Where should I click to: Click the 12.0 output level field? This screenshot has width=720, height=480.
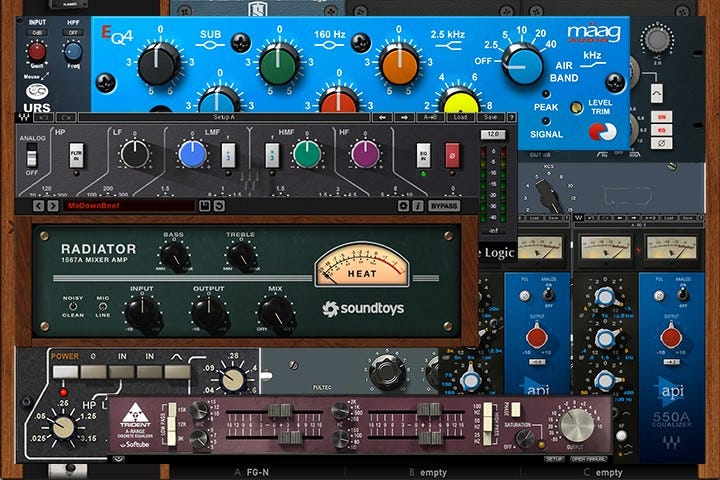click(493, 135)
